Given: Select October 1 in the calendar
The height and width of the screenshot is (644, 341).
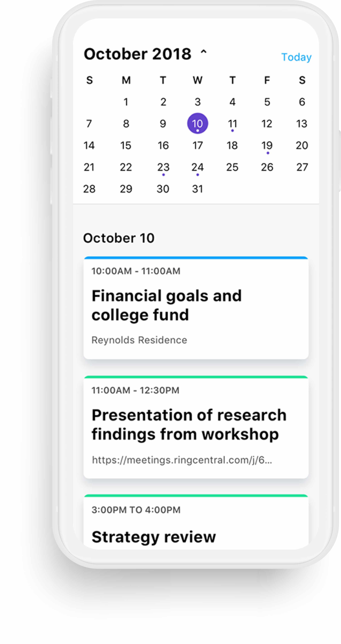Looking at the screenshot, I should [x=126, y=102].
